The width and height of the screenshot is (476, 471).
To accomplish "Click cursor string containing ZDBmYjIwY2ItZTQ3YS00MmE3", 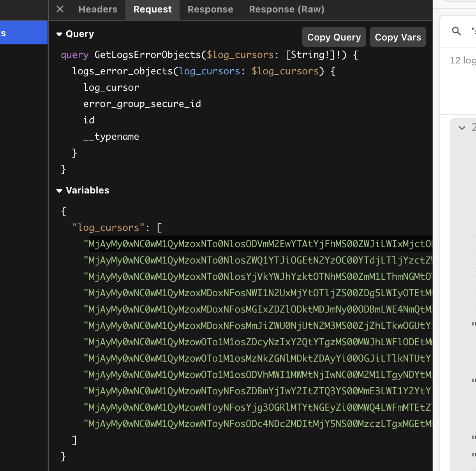I will [258, 391].
